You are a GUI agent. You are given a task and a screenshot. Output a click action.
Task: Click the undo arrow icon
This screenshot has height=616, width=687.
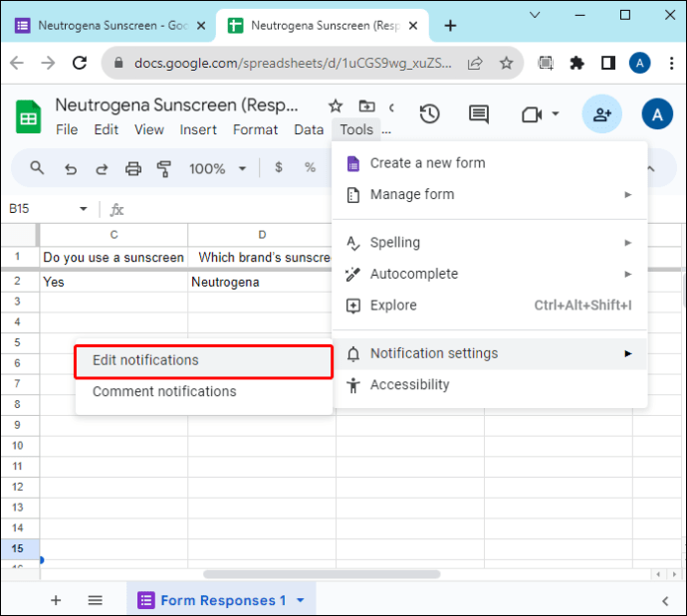click(71, 168)
